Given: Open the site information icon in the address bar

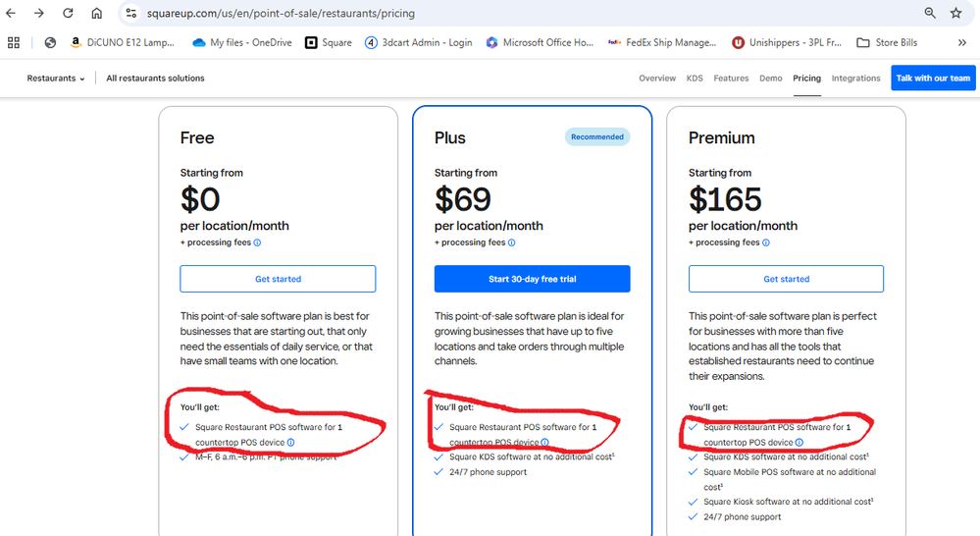Looking at the screenshot, I should pos(130,14).
